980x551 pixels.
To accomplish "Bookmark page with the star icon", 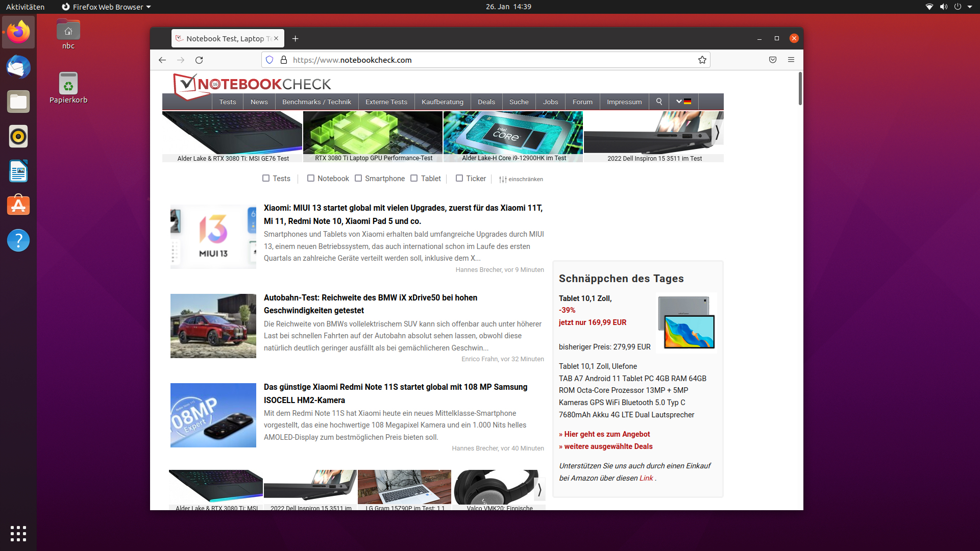I will tap(702, 60).
